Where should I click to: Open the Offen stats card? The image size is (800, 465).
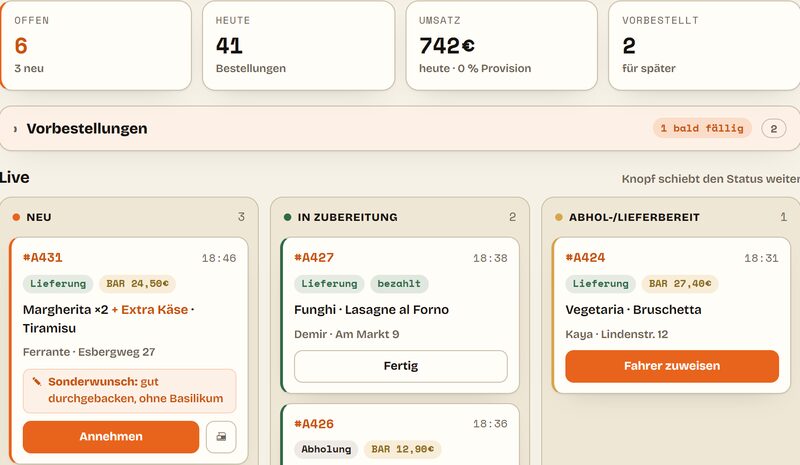tap(95, 45)
